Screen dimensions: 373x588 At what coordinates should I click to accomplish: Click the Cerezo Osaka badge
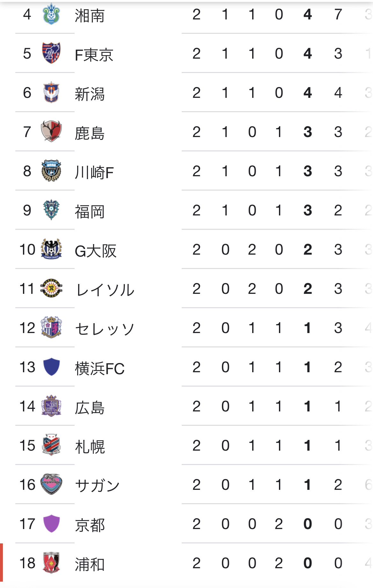pos(51,328)
